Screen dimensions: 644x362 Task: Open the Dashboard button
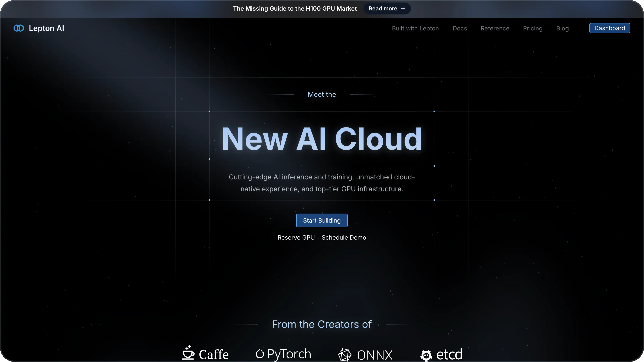609,28
